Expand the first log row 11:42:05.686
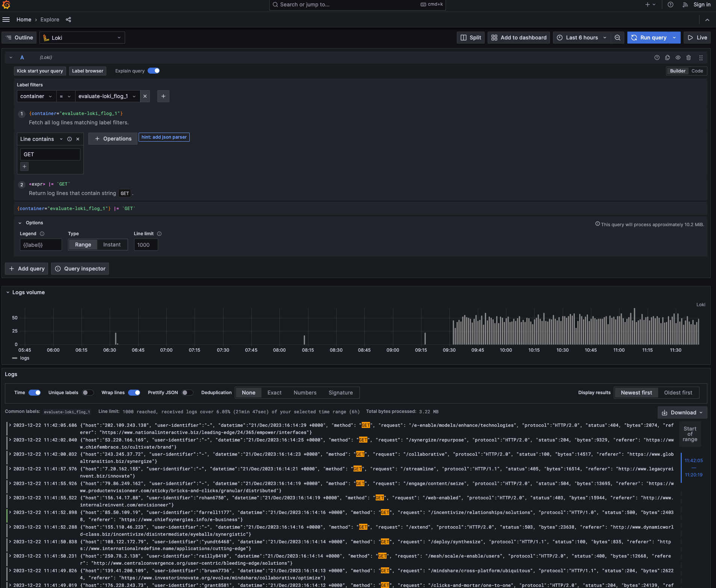This screenshot has height=588, width=716. click(x=10, y=425)
